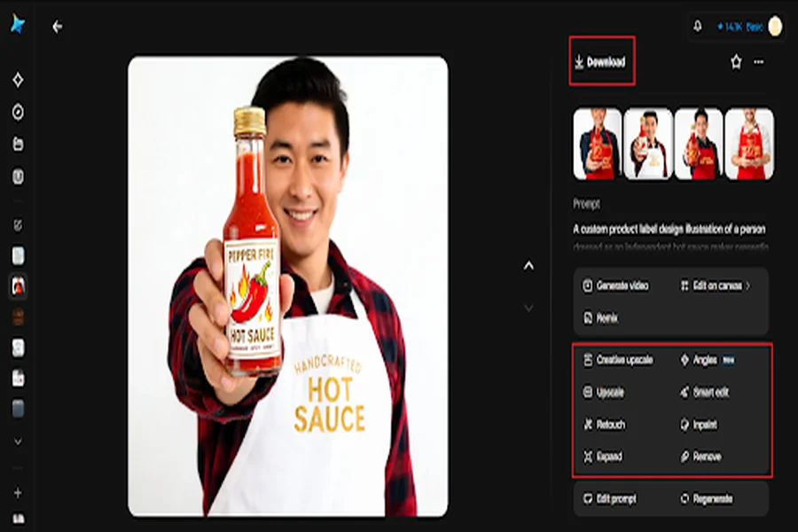Open the Angles tool

point(708,360)
